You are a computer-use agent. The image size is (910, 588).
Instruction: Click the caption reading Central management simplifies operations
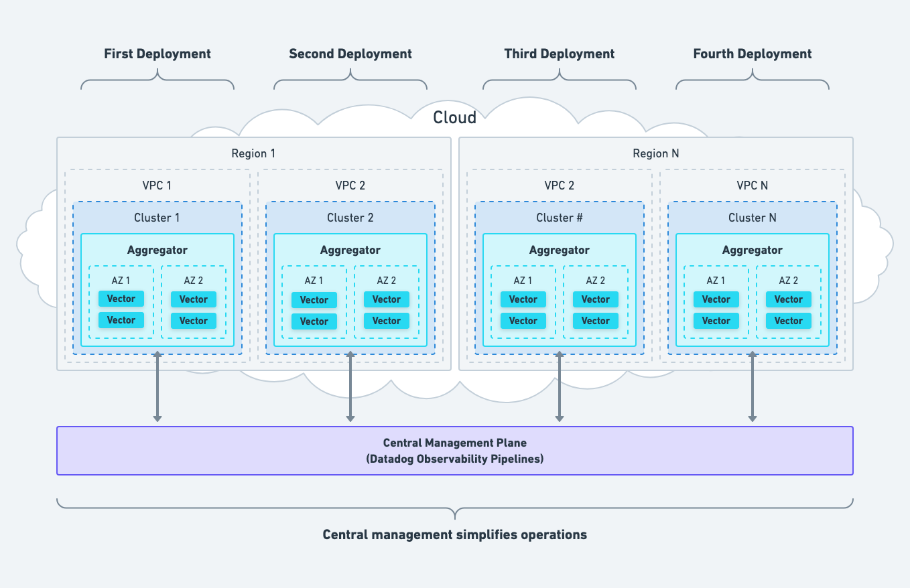[455, 534]
